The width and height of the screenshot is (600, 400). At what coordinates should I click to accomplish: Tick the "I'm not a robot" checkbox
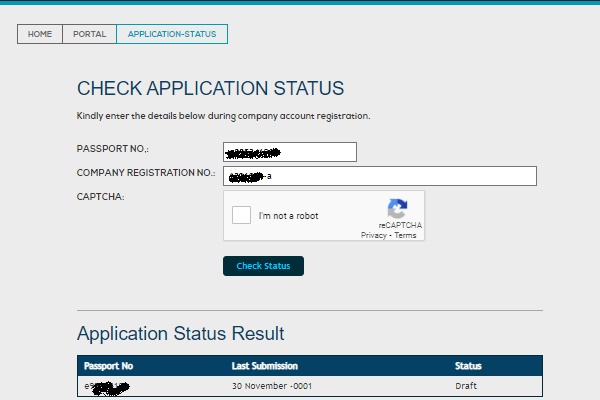(x=241, y=216)
